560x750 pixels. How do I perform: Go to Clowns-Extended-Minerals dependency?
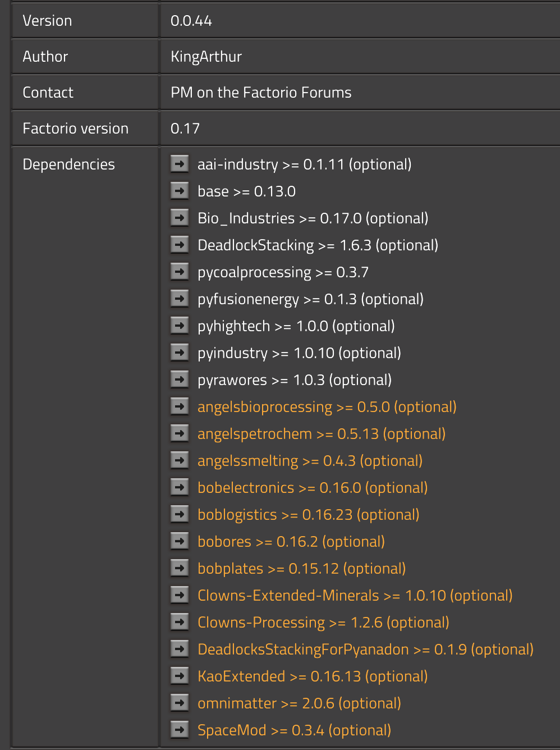click(355, 596)
